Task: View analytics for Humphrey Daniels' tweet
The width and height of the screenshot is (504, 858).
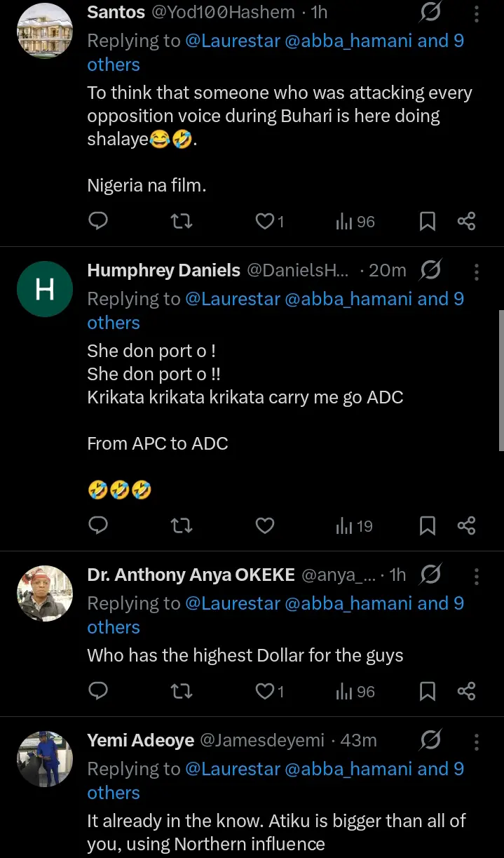Action: pyautogui.click(x=354, y=525)
